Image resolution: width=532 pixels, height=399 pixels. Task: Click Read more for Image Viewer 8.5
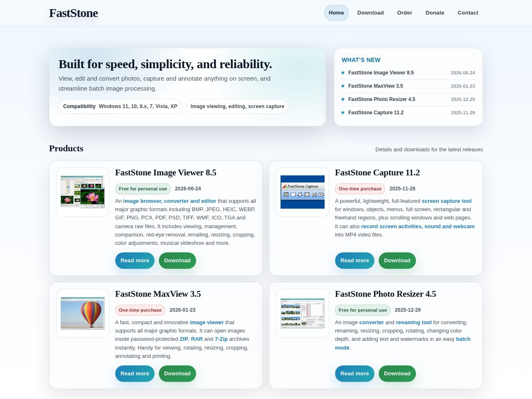tap(135, 261)
